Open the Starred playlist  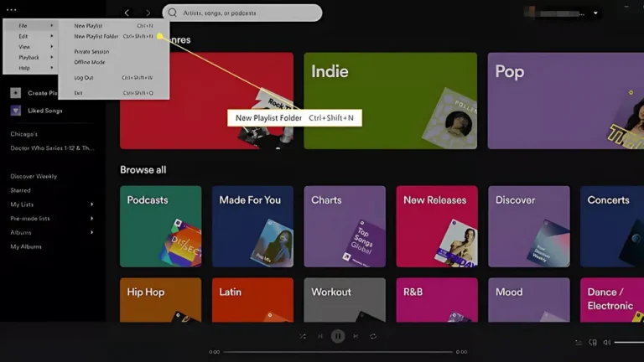point(20,190)
